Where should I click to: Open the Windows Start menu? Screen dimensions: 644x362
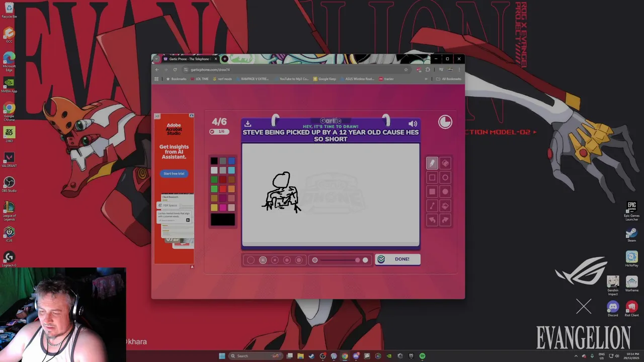(222, 356)
